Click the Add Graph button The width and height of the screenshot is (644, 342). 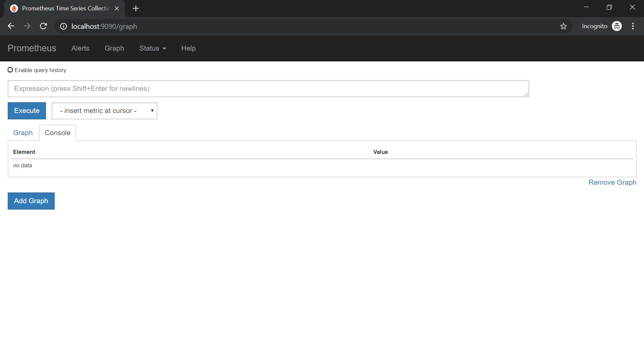pos(31,201)
